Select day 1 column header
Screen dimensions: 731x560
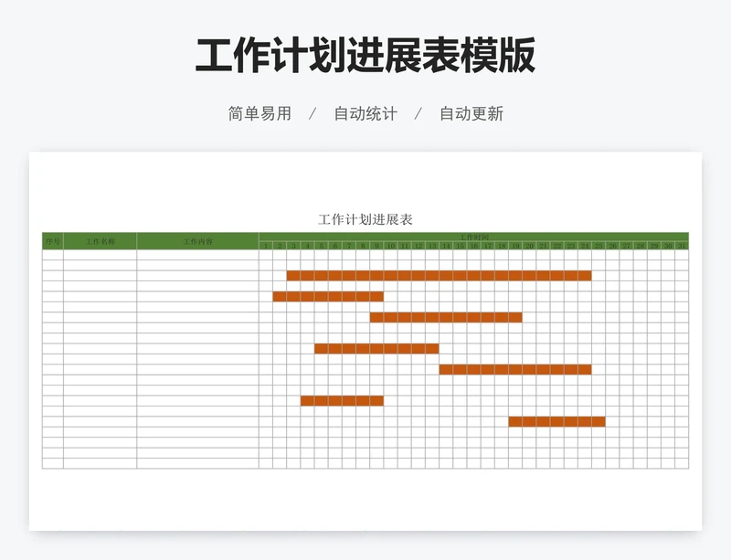click(266, 246)
